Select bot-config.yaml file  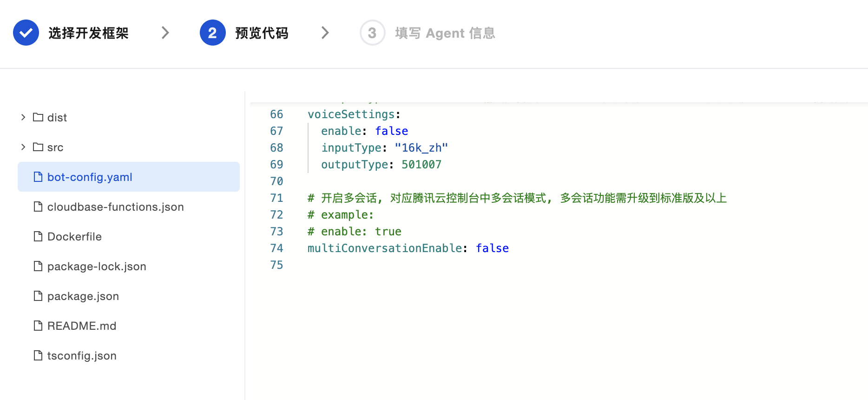click(129, 177)
